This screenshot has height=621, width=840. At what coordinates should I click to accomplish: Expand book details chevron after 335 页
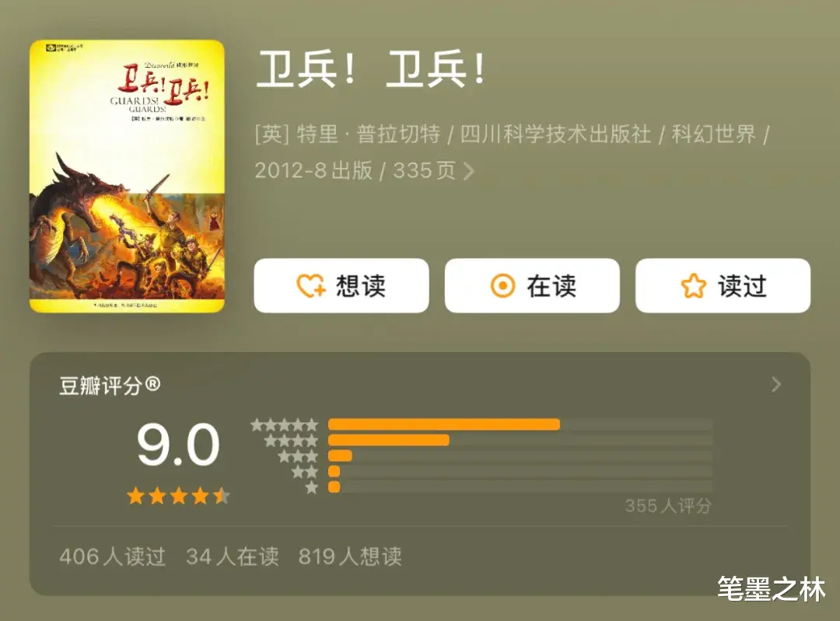(x=469, y=171)
